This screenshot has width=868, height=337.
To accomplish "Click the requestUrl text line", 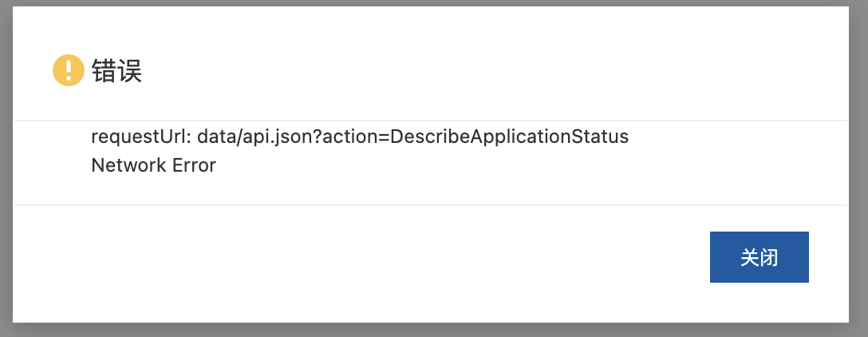I will [360, 137].
